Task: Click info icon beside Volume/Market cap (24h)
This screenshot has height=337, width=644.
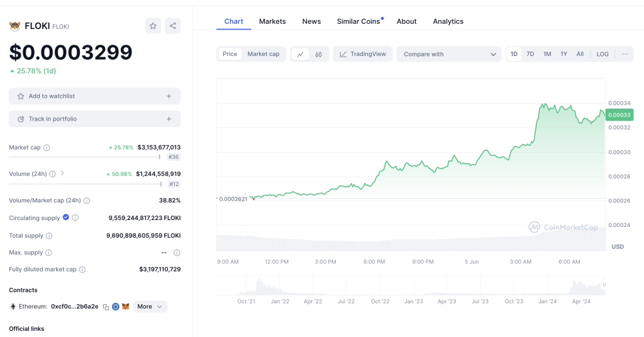Action: [x=87, y=201]
